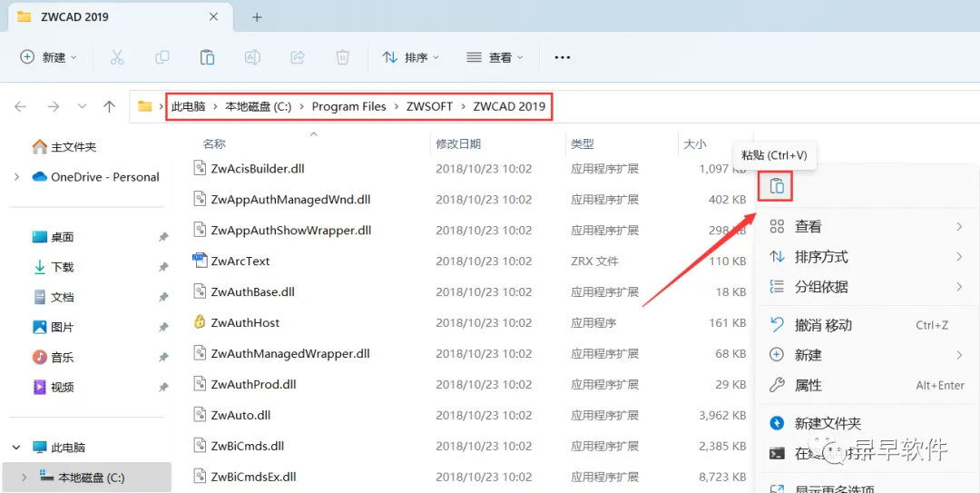This screenshot has width=980, height=493.
Task: Open 分组依据 submenu in context menu
Action: point(866,287)
